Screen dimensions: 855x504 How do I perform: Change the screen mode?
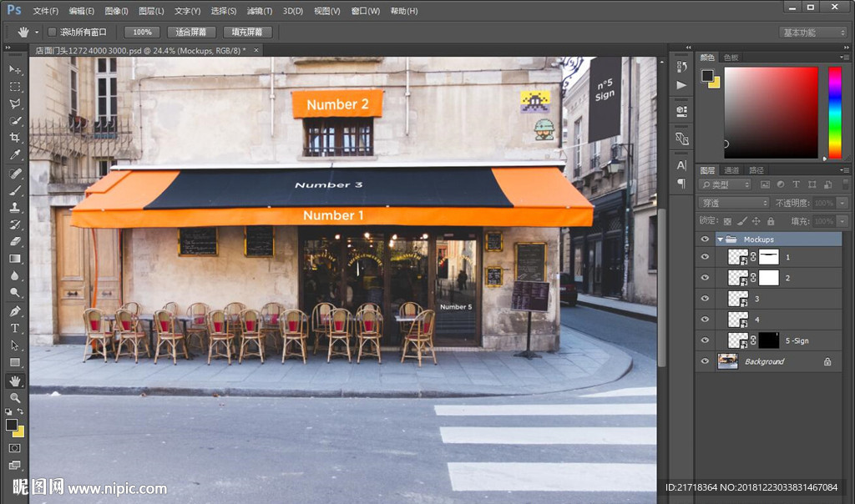[x=15, y=466]
